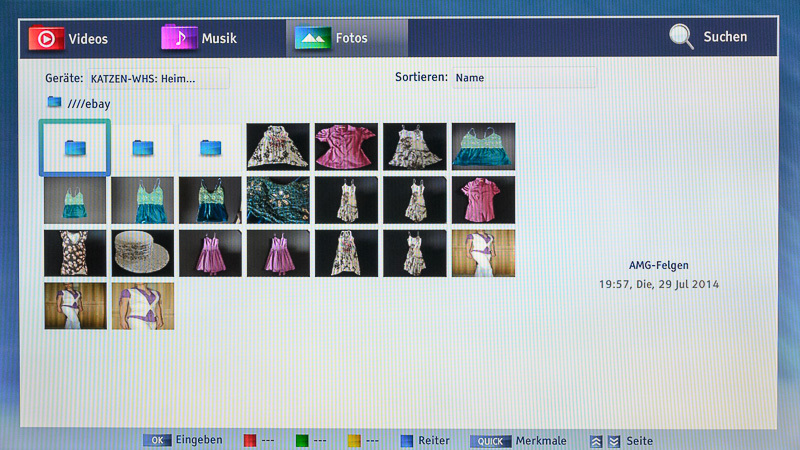Click the Suchen magnifier icon

coord(682,37)
